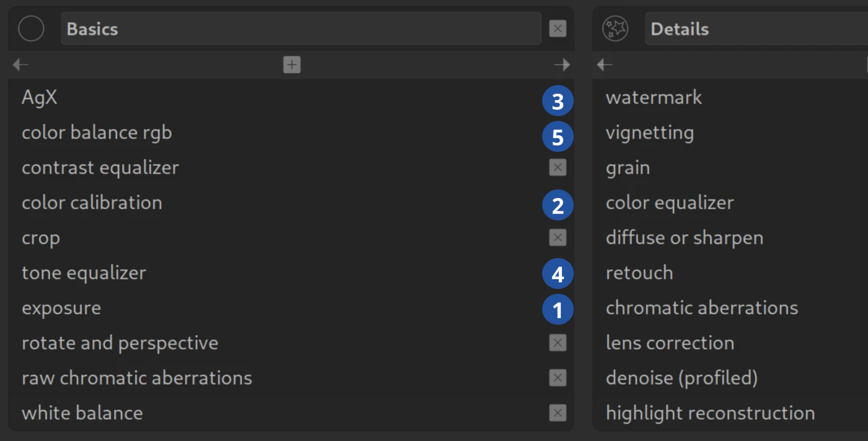Add a module using the plus button

pos(292,65)
